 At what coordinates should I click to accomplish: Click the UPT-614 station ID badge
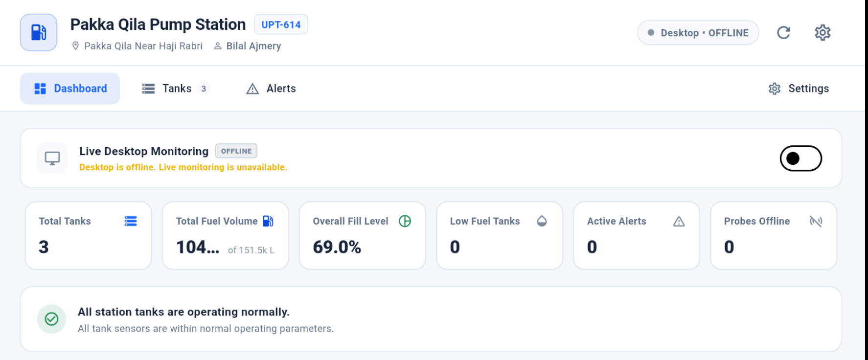[x=281, y=24]
